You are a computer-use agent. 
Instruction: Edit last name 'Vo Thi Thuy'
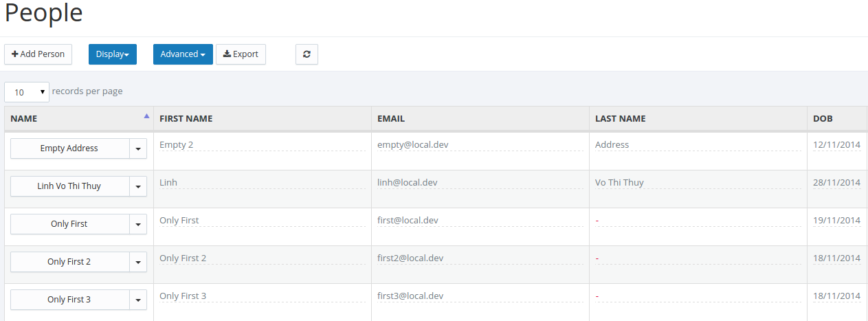click(698, 183)
